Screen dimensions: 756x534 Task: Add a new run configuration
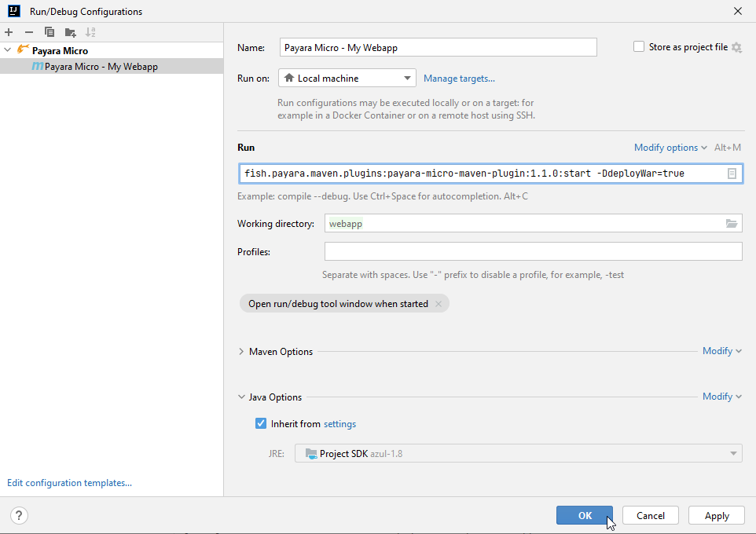click(x=8, y=31)
